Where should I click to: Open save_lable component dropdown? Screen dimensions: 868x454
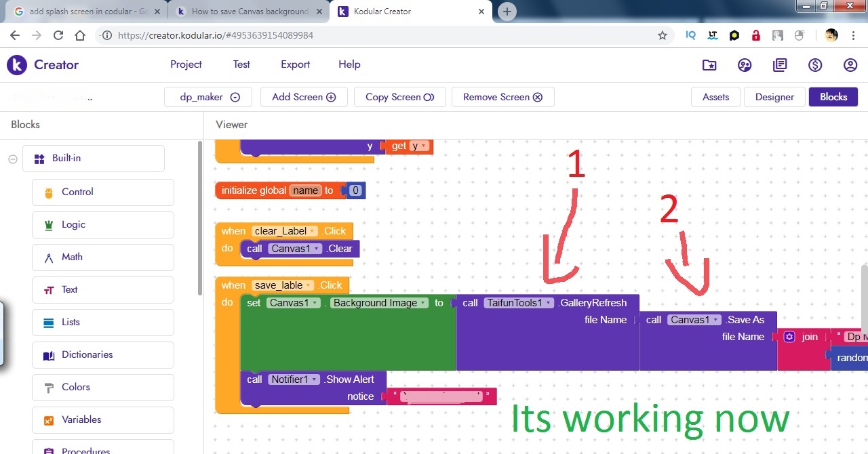tap(283, 285)
